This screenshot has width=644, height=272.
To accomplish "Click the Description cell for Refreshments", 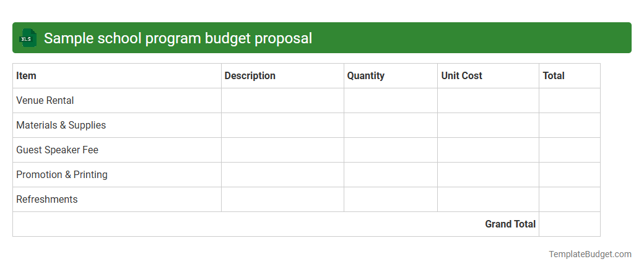I will (282, 200).
